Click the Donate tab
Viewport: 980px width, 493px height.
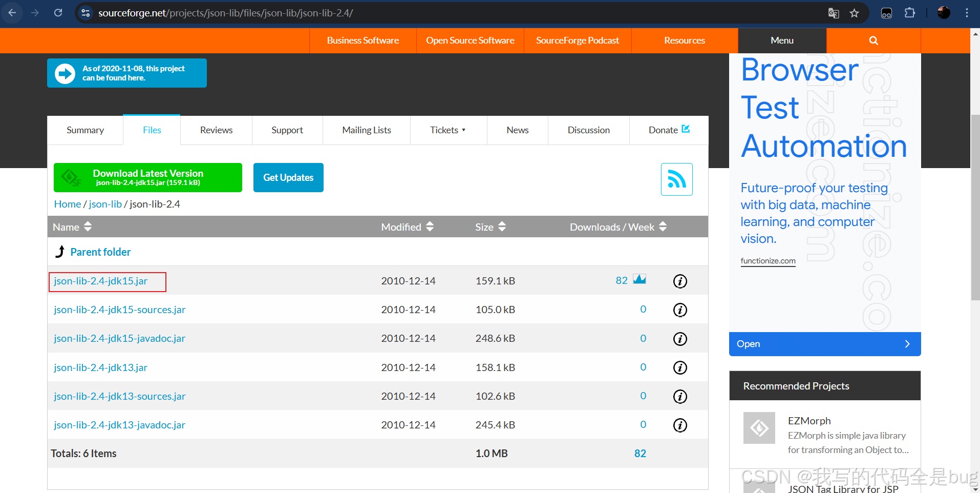669,130
